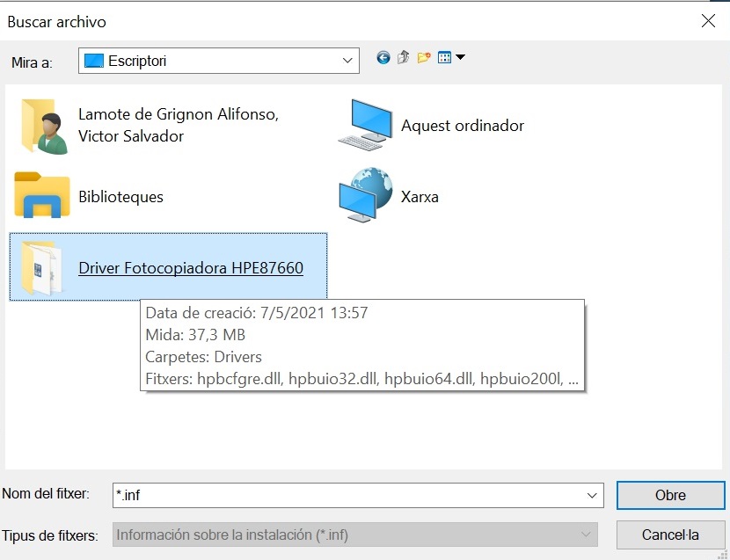Click the Cancel·la button
The width and height of the screenshot is (730, 560).
pyautogui.click(x=670, y=535)
